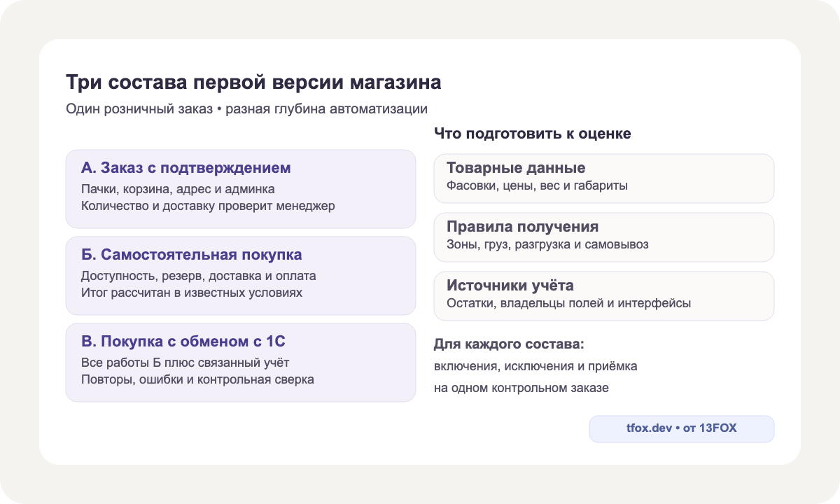840x504 pixels.
Task: Open the 'Правила получения' card
Action: pos(604,237)
